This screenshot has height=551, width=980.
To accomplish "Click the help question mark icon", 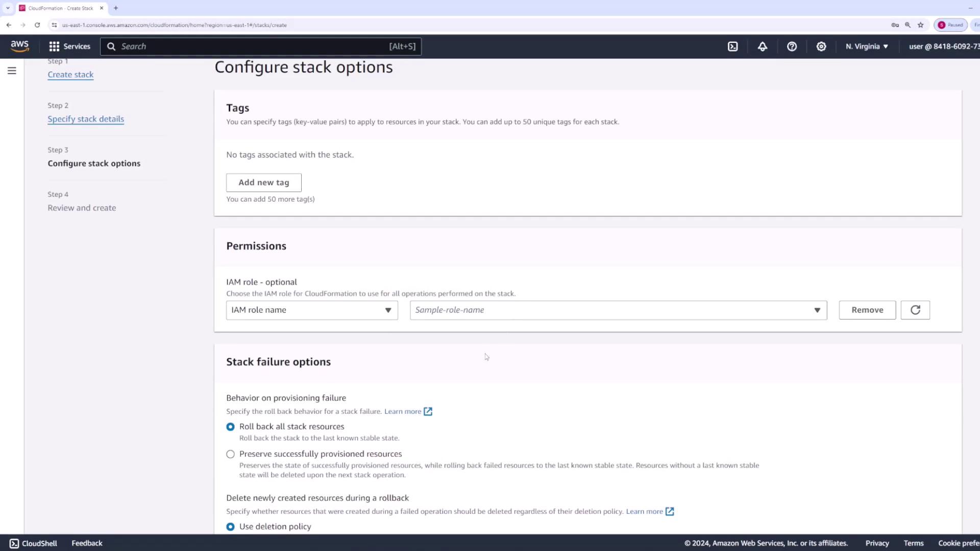I will pyautogui.click(x=792, y=46).
